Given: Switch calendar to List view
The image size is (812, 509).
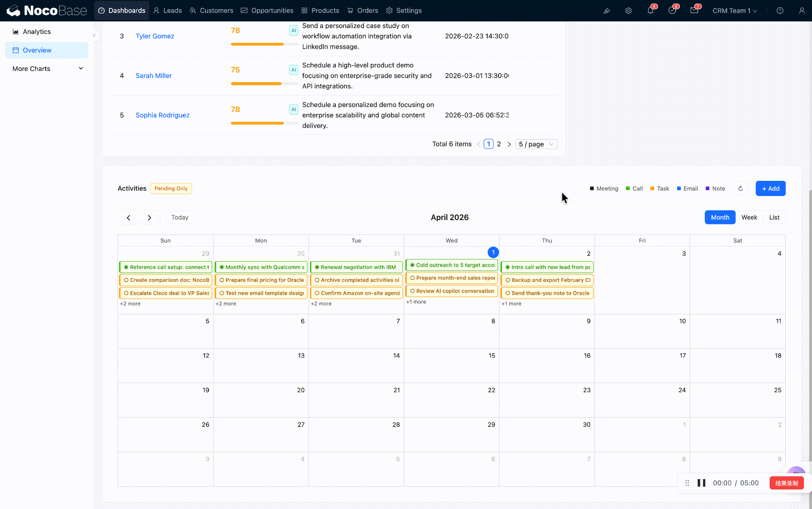Looking at the screenshot, I should pyautogui.click(x=774, y=217).
